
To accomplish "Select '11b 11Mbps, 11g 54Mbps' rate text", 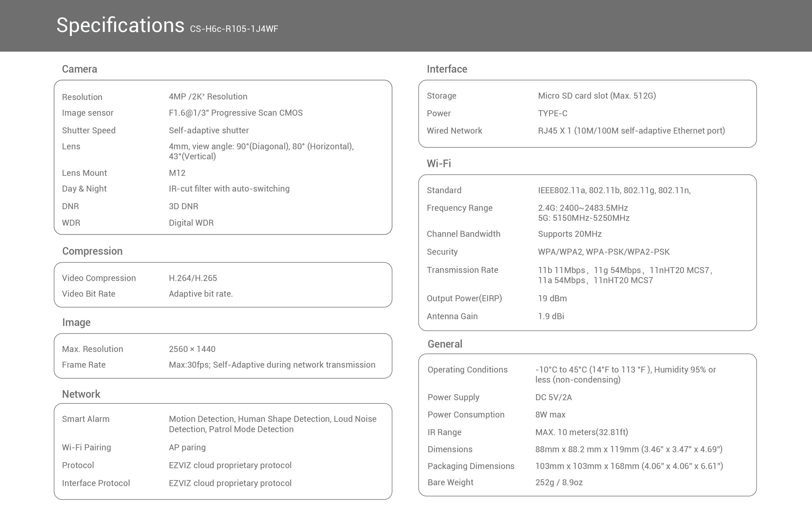I will [625, 275].
